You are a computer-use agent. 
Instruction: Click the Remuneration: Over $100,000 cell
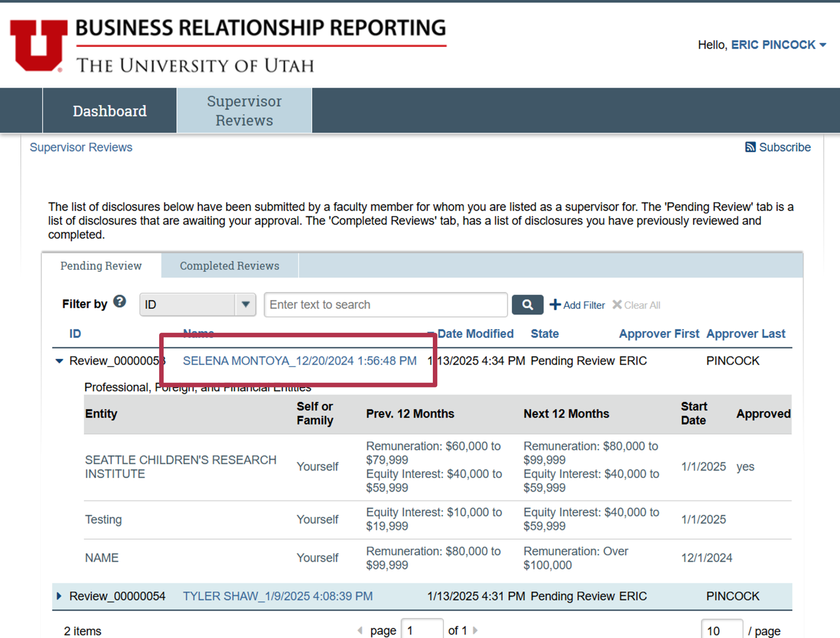[x=576, y=558]
